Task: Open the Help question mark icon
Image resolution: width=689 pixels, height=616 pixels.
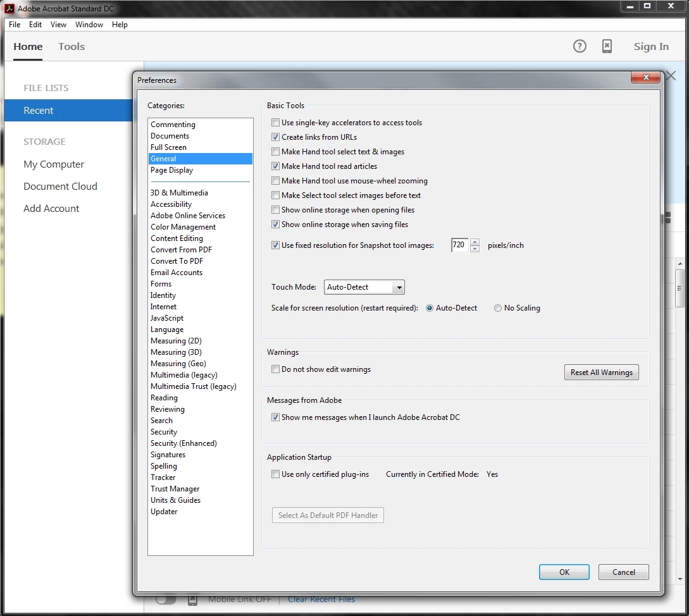Action: click(580, 46)
